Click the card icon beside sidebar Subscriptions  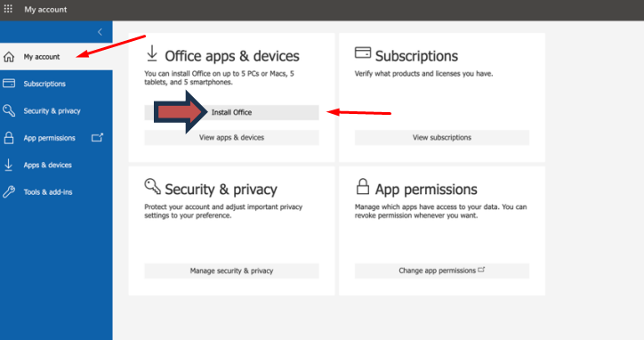(x=9, y=84)
